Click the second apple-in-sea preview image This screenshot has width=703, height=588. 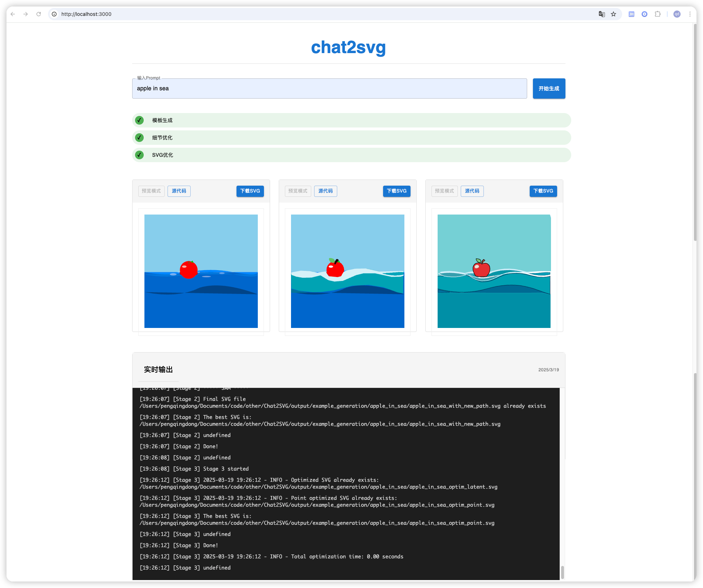348,271
